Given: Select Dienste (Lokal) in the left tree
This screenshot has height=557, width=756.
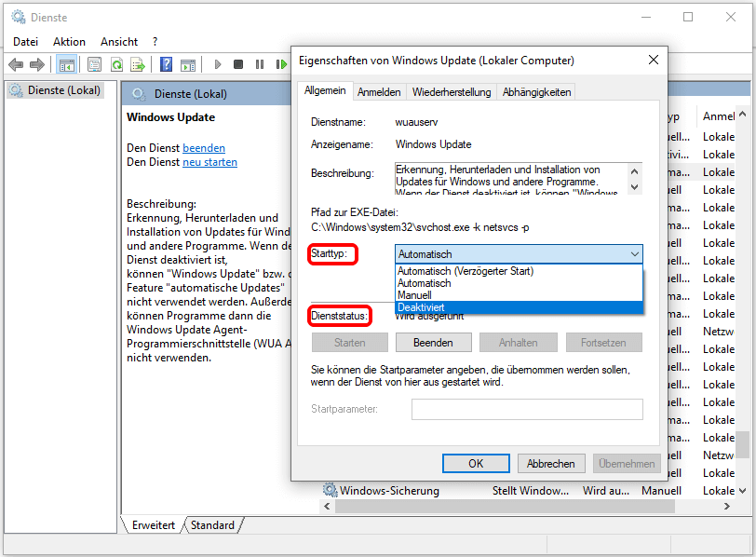Looking at the screenshot, I should point(63,90).
